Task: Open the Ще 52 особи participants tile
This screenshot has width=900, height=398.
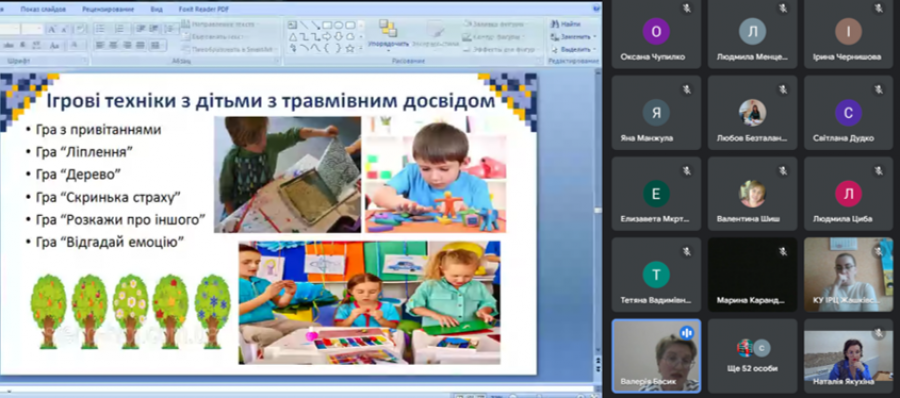Action: (x=752, y=356)
